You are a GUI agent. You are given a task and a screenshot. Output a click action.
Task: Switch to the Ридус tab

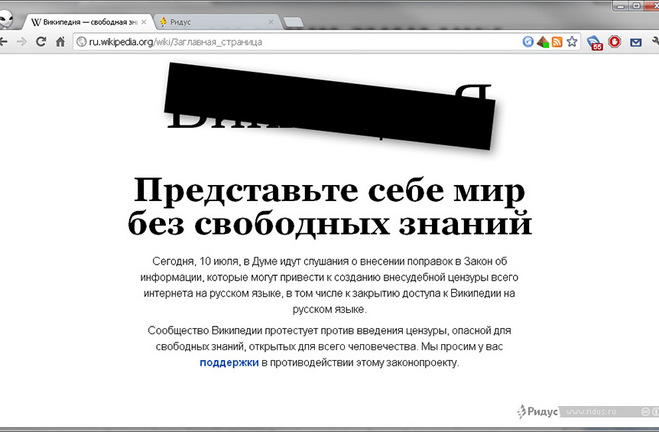[x=217, y=22]
